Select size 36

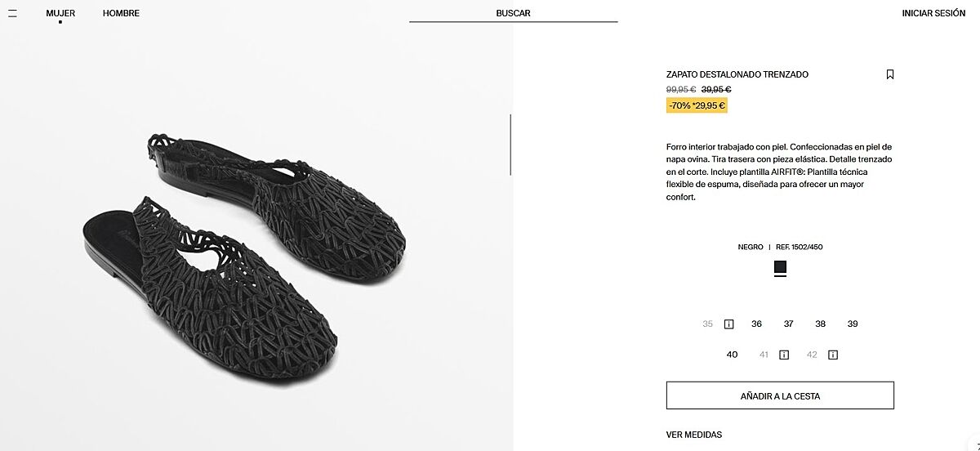[x=756, y=324]
